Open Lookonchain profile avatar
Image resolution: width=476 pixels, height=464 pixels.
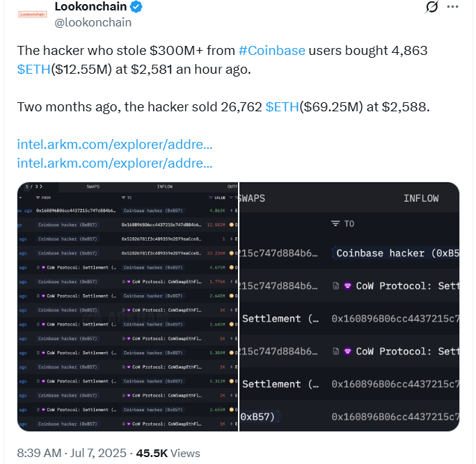click(32, 15)
